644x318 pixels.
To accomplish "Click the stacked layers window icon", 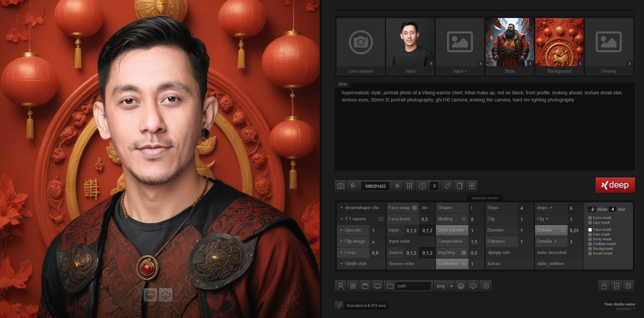I will pyautogui.click(x=365, y=286).
